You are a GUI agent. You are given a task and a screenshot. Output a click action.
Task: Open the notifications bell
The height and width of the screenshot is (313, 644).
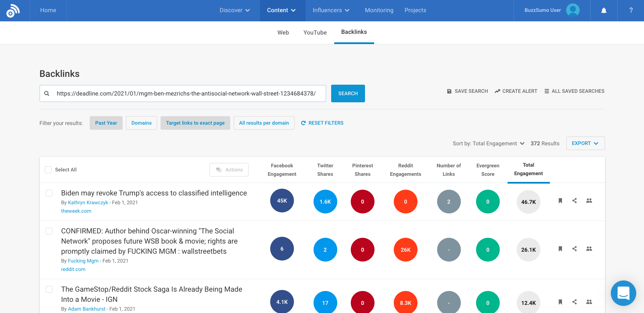[x=604, y=10]
